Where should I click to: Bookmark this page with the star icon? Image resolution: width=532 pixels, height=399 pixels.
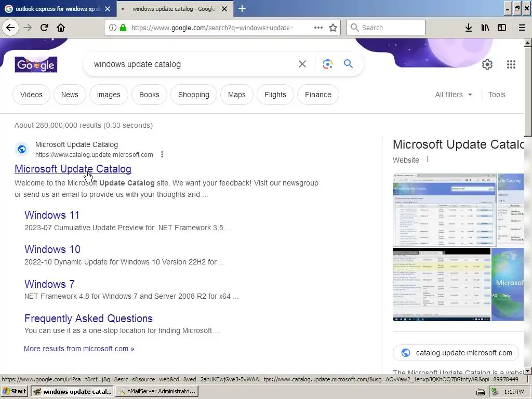click(x=333, y=28)
